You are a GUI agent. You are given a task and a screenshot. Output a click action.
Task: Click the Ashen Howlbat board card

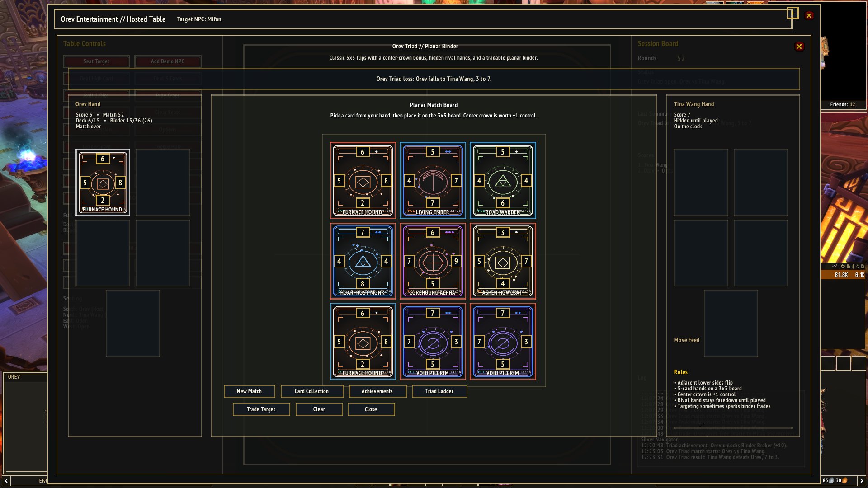(503, 261)
